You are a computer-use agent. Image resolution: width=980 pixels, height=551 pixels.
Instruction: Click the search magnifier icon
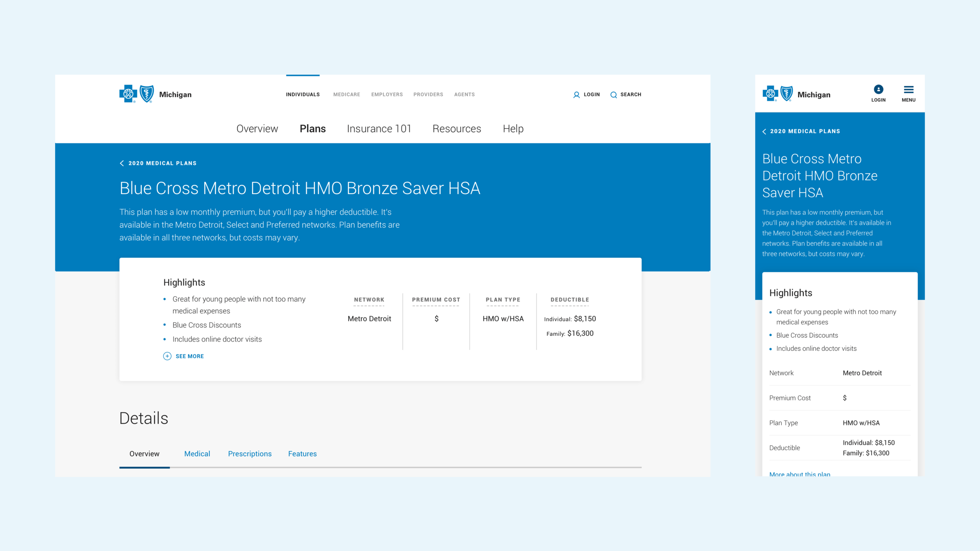click(613, 95)
